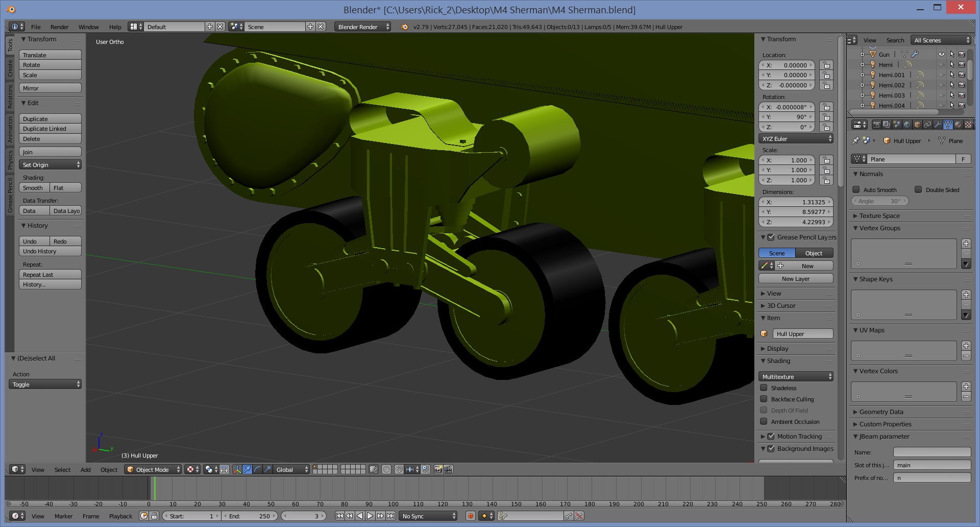Click the New Layer grease pencil button

[x=796, y=278]
